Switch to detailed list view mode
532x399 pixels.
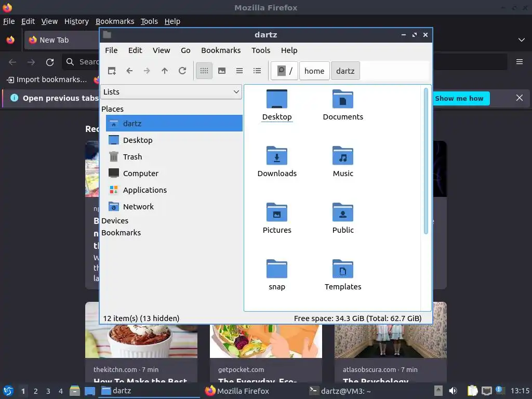257,71
